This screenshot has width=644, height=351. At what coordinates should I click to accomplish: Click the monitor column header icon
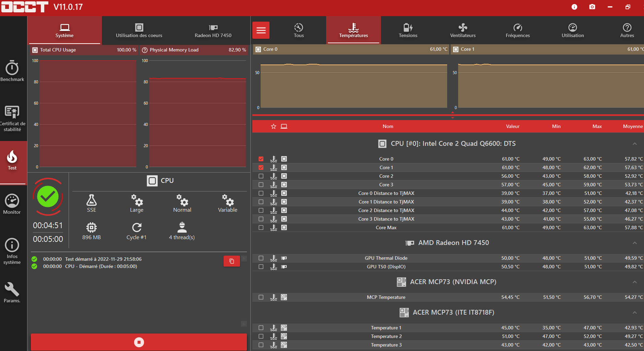[284, 126]
